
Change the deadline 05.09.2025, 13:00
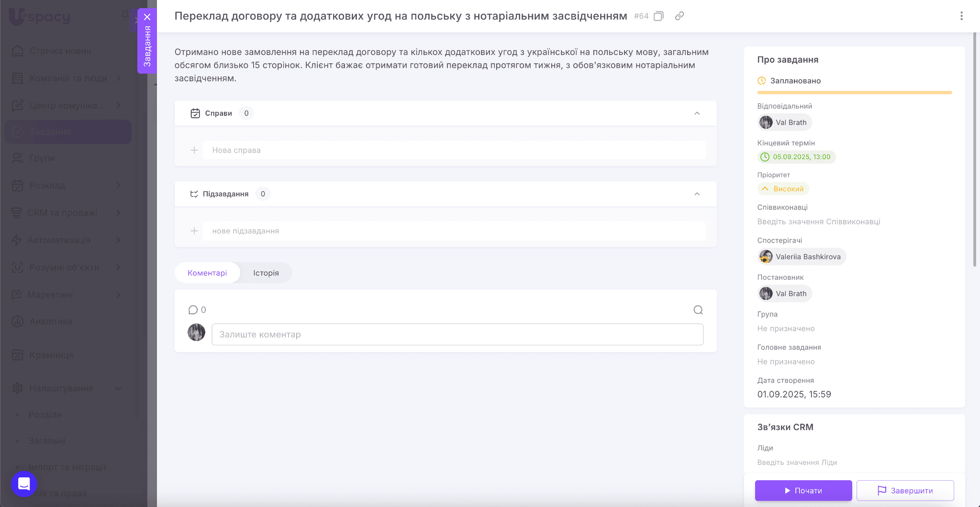pyautogui.click(x=797, y=157)
